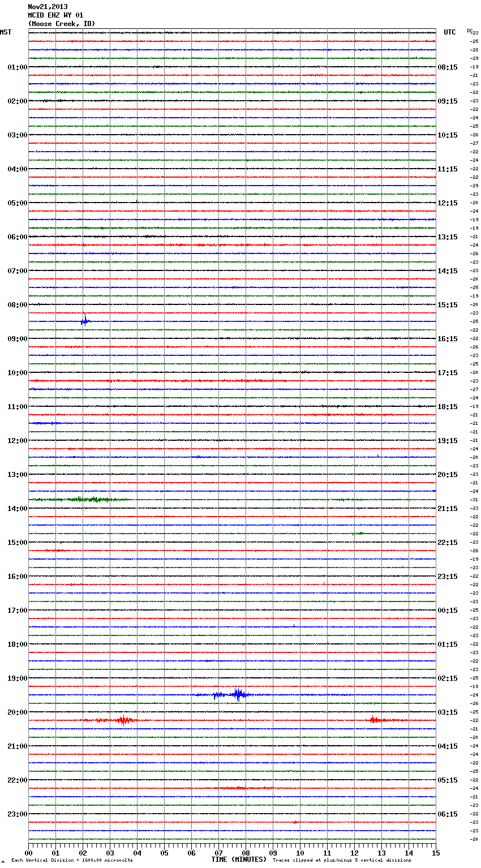Click the (Moose Creek, ID) location label
481x868 pixels.
click(61, 24)
